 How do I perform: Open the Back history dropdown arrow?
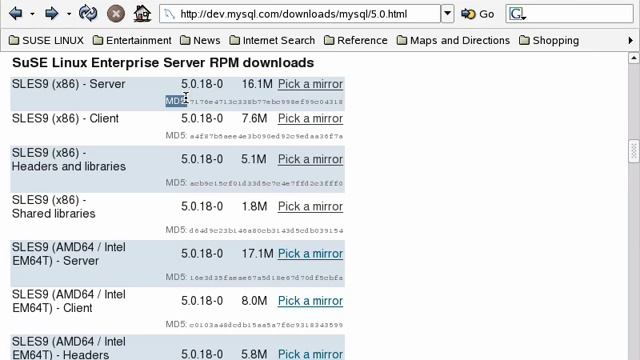coord(32,14)
